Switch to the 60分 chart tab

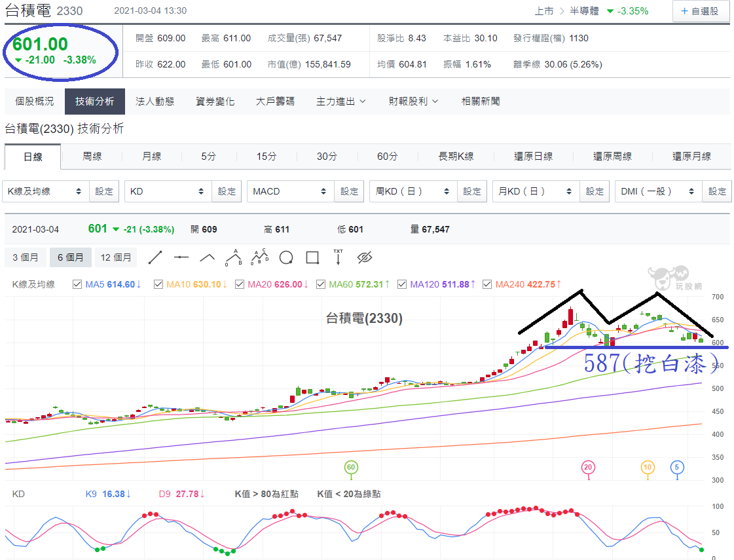tap(387, 157)
